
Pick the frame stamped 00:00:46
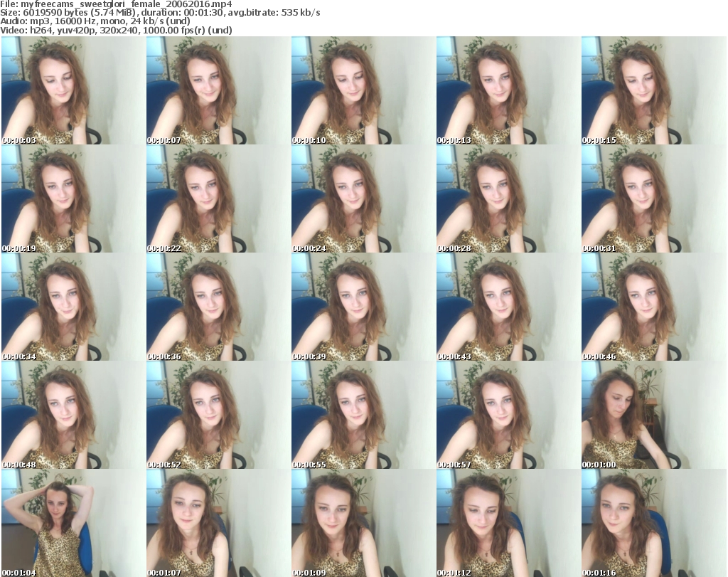[654, 307]
